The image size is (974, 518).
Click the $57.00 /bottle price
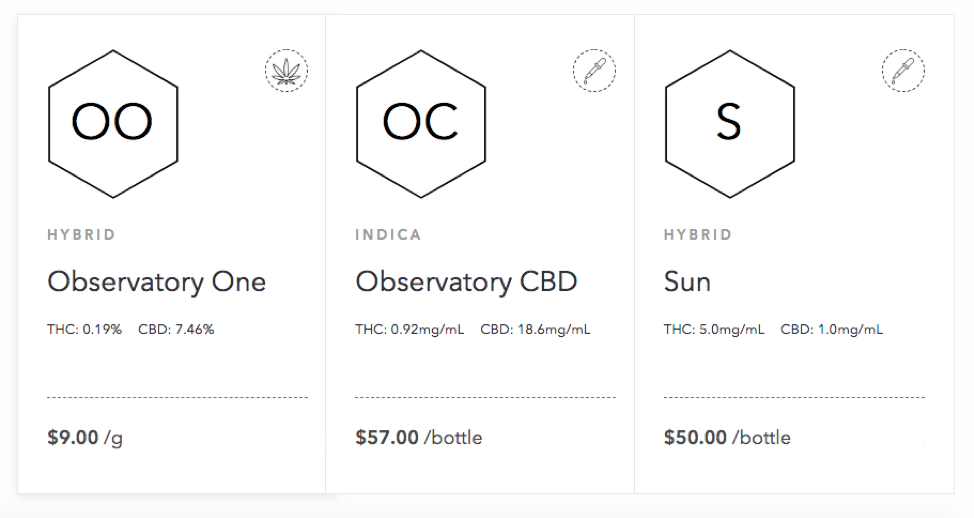click(419, 437)
